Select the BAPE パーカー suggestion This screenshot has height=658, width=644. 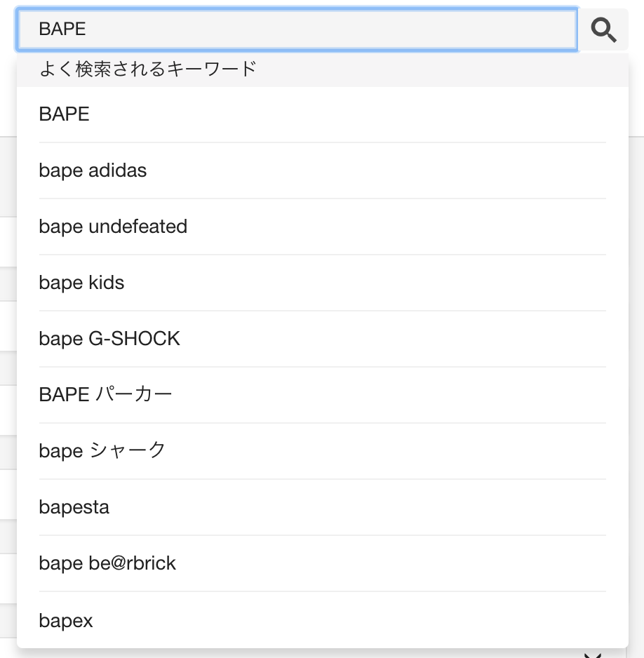pos(322,395)
